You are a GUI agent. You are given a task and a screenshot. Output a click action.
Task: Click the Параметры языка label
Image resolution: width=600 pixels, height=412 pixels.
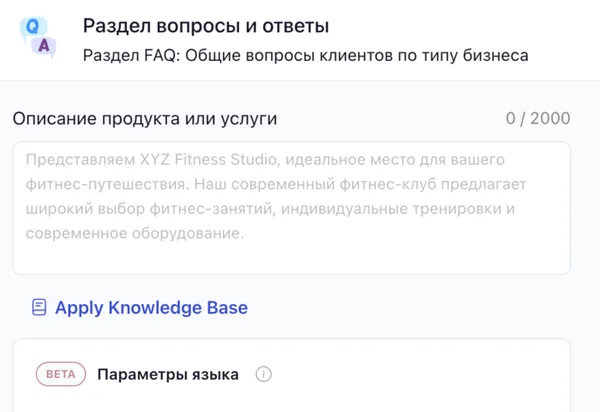click(x=168, y=375)
